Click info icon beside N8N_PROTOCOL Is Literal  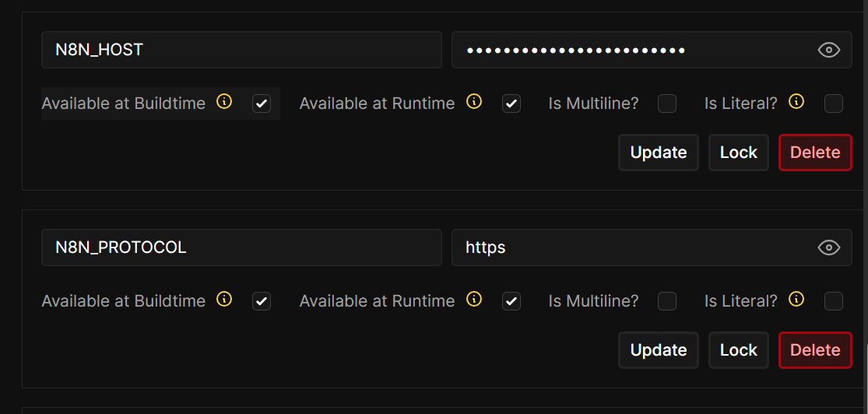click(796, 300)
